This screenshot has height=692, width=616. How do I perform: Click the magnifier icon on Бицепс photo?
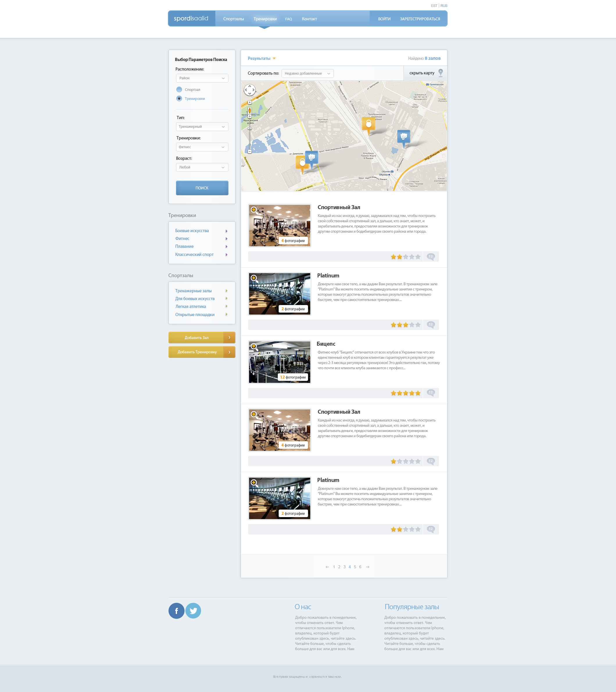coord(254,347)
